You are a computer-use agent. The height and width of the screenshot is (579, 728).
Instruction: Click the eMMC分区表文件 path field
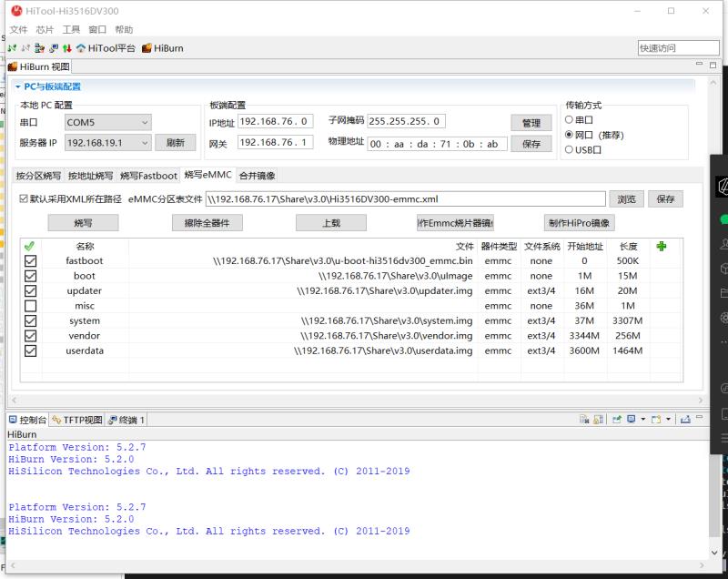405,199
